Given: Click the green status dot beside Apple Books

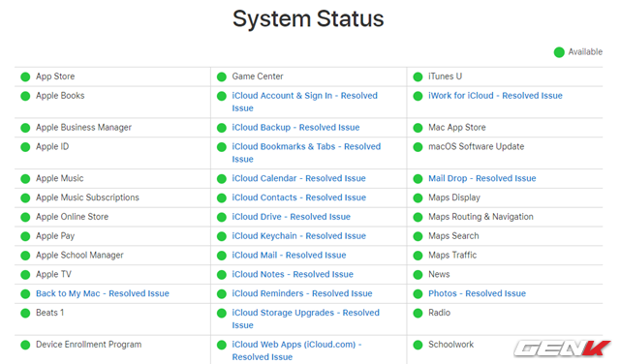Looking at the screenshot, I should click(25, 96).
